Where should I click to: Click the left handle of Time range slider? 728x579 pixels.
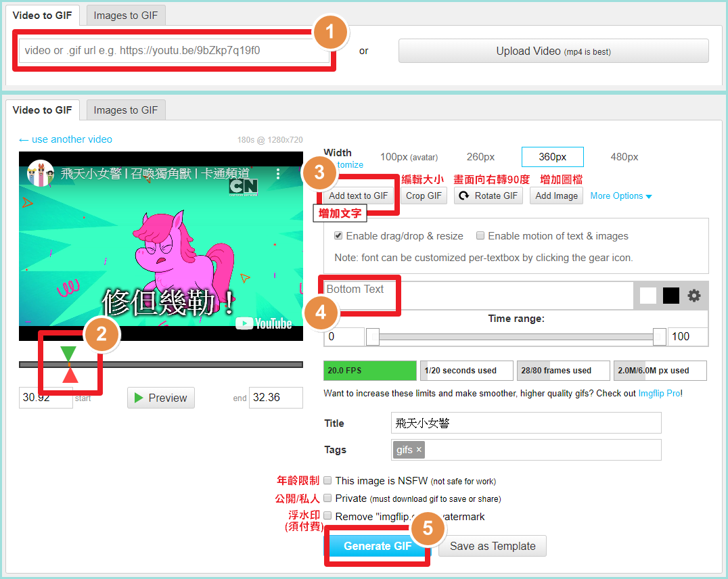point(372,337)
